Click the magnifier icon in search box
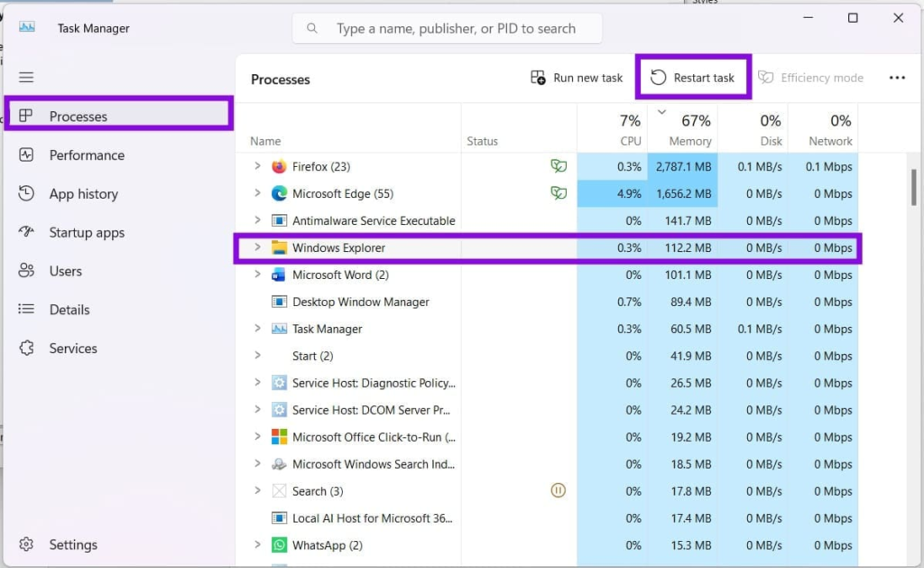The image size is (924, 568). tap(311, 28)
